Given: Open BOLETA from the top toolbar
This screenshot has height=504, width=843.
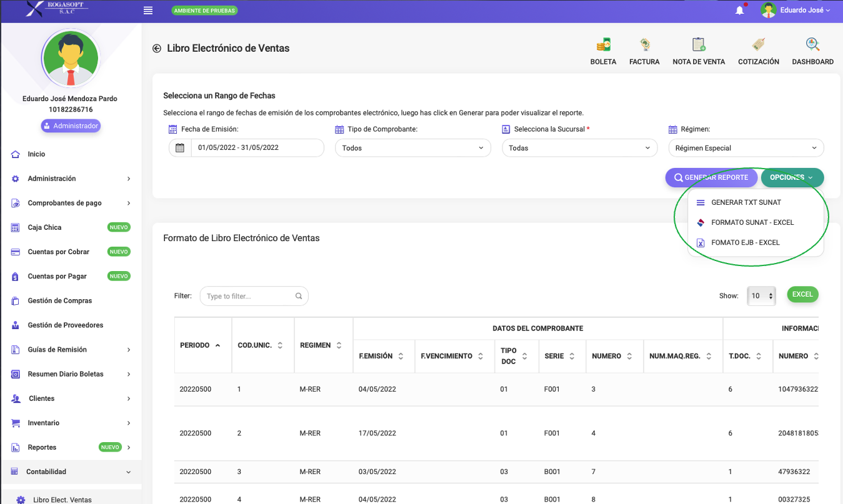Looking at the screenshot, I should point(602,50).
